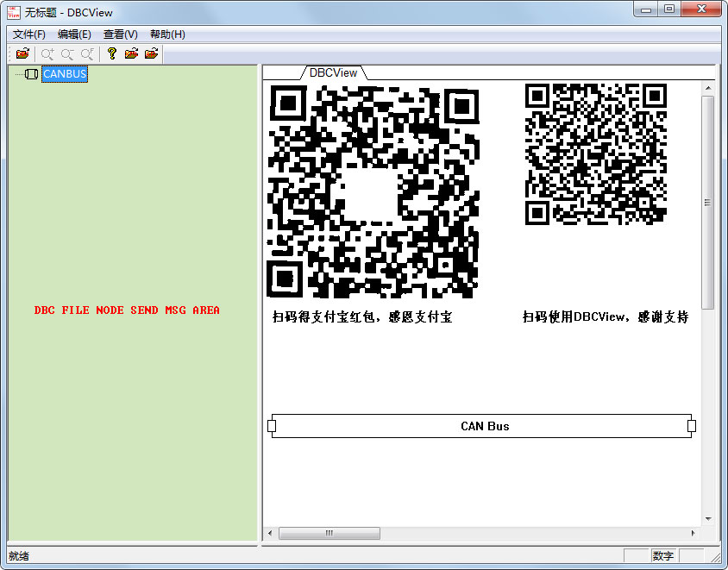Click the DBCView app icon in title bar

pyautogui.click(x=14, y=13)
